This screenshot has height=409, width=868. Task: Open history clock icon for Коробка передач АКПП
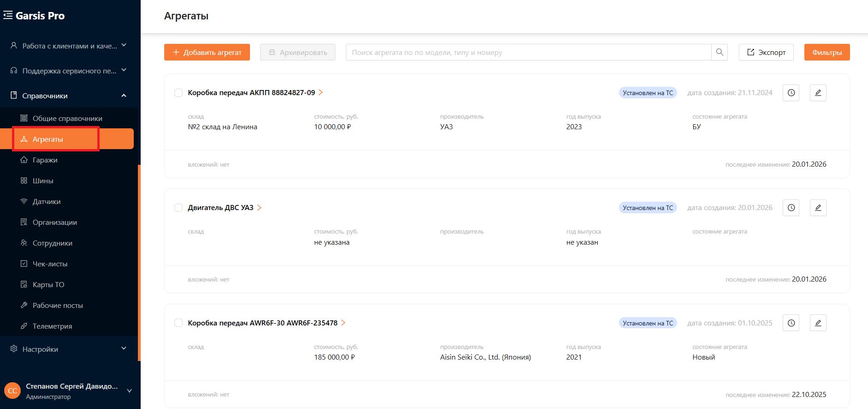[x=791, y=93]
